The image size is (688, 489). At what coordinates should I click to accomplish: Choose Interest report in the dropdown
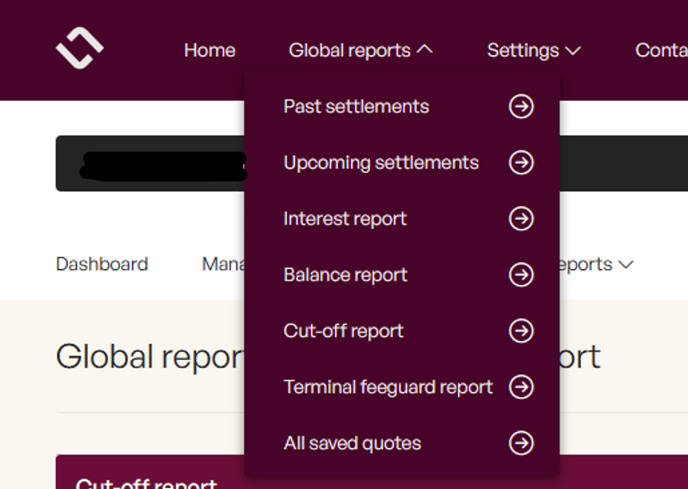coord(345,219)
